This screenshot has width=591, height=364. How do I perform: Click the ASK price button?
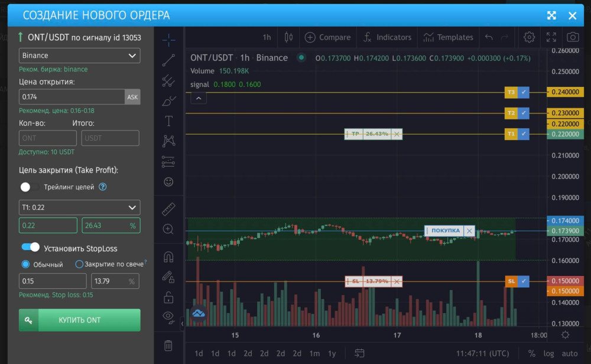[132, 96]
